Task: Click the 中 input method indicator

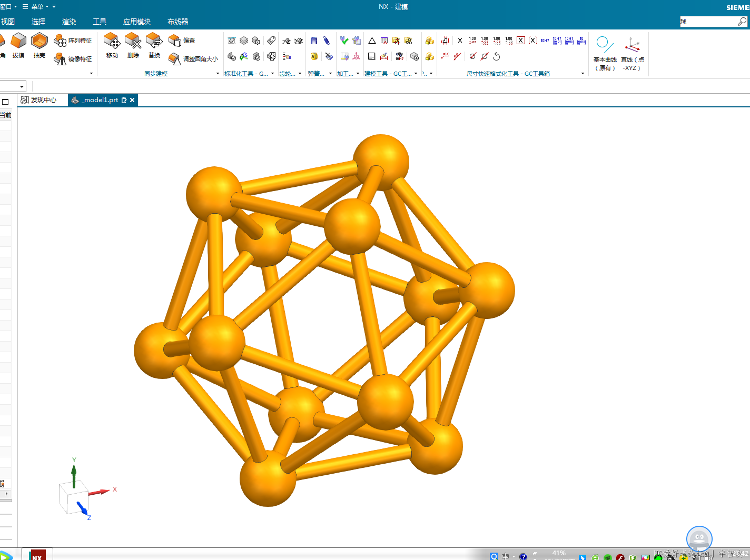Action: [506, 556]
